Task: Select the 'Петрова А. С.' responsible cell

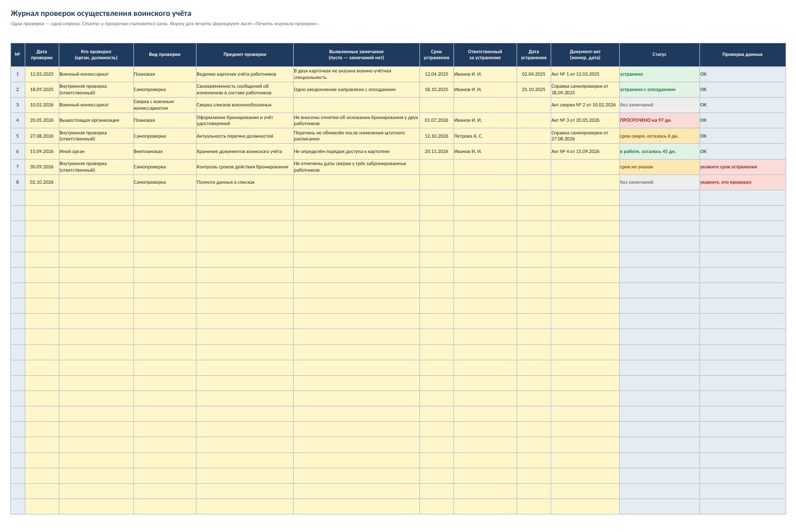Action: (485, 136)
